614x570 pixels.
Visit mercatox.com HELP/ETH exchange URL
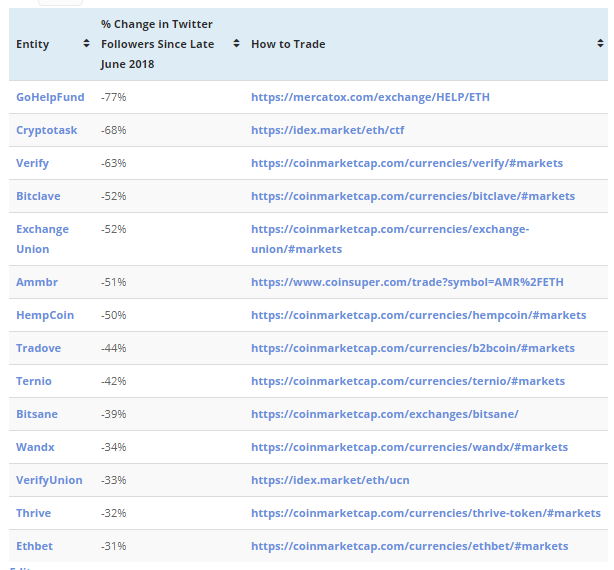pos(370,97)
